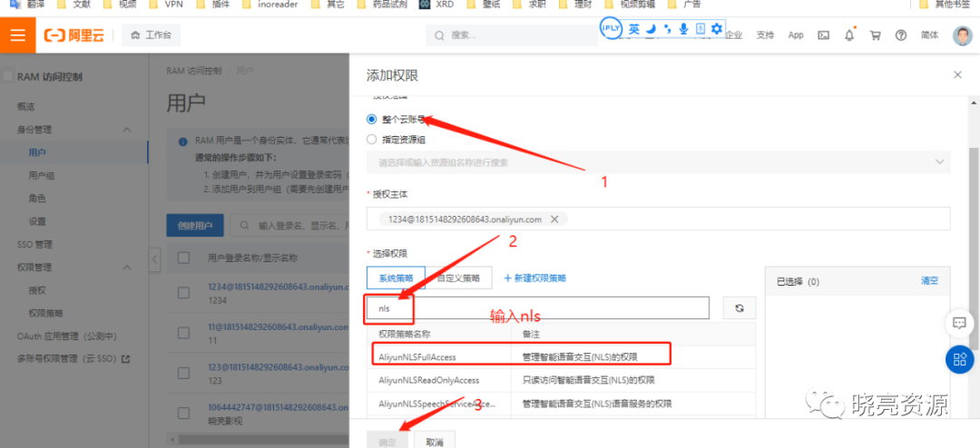The height and width of the screenshot is (448, 980).
Task: Open the orange hamburger navigation menu
Action: [x=17, y=35]
